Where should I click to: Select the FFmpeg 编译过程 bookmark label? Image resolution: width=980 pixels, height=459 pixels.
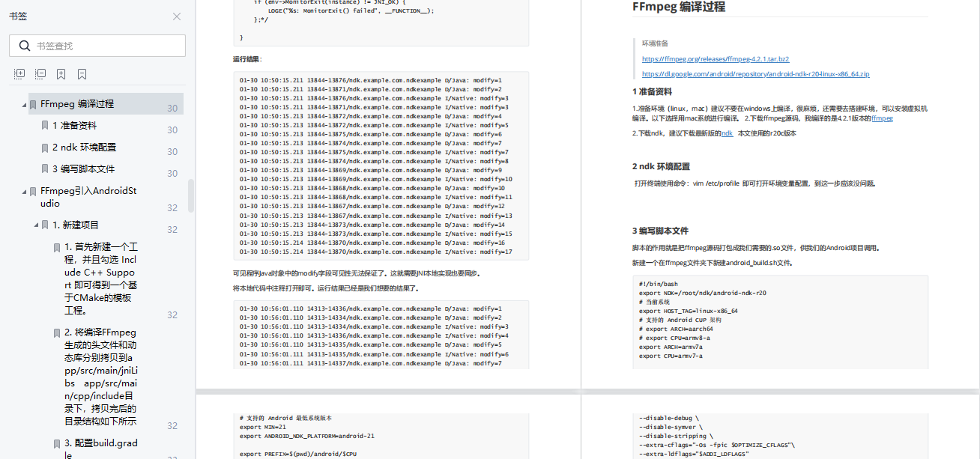77,104
